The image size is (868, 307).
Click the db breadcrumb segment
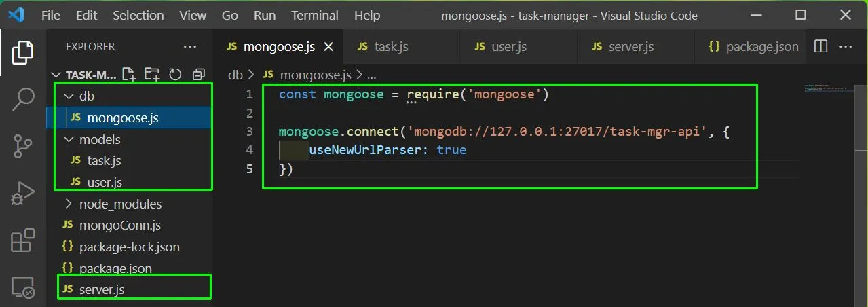click(x=235, y=75)
